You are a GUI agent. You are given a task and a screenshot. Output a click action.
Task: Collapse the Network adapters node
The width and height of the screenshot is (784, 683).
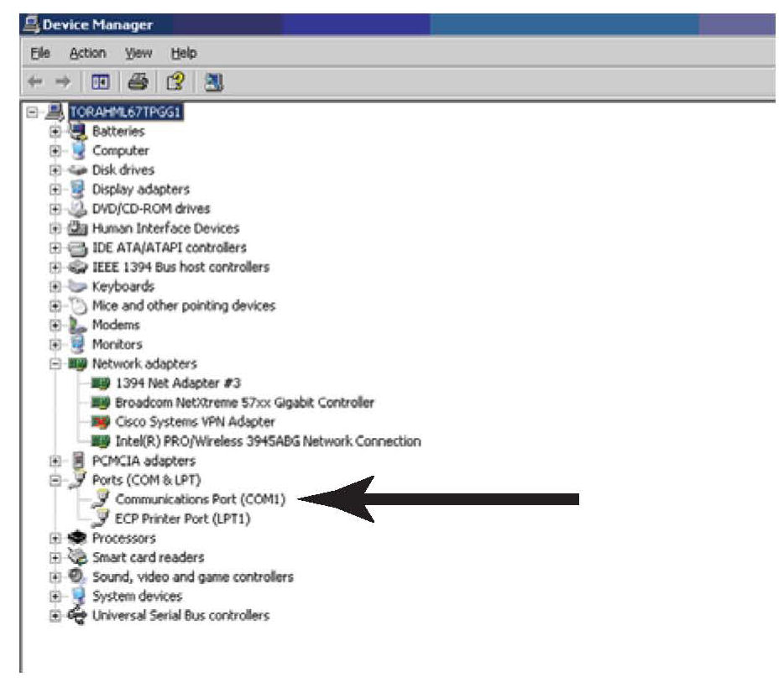pos(55,364)
